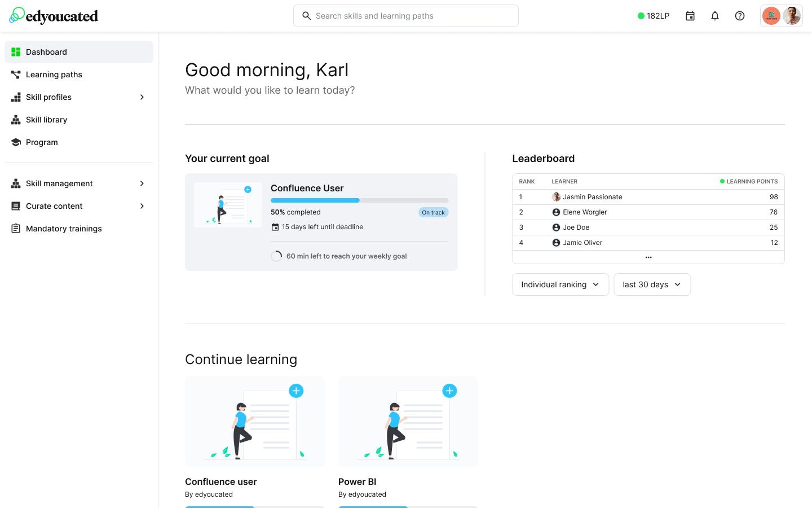Expand the Curate content submenu
This screenshot has width=812, height=508.
(142, 206)
